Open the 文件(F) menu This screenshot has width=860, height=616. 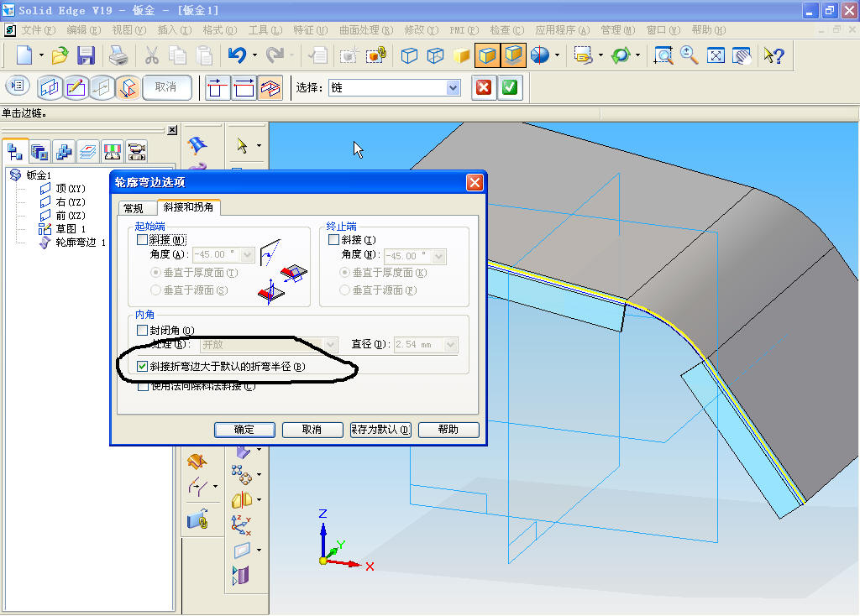pyautogui.click(x=39, y=30)
